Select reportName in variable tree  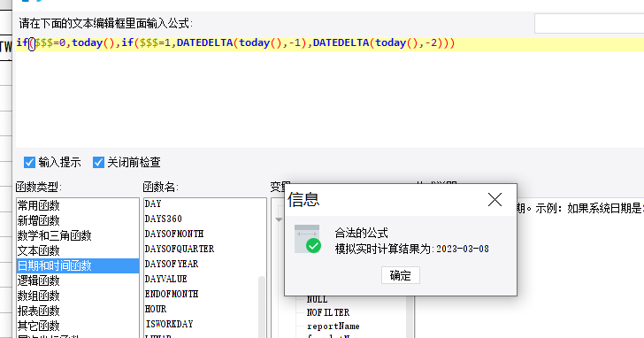(x=333, y=326)
